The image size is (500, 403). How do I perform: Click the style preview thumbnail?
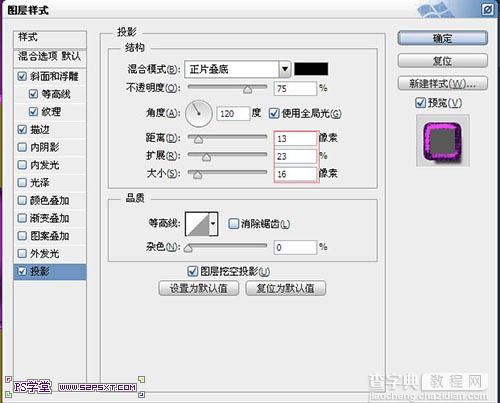(x=443, y=140)
